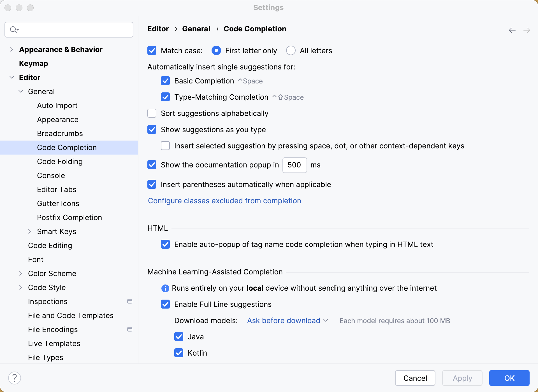538x392 pixels.
Task: Click the help question mark icon
Action: [15, 378]
